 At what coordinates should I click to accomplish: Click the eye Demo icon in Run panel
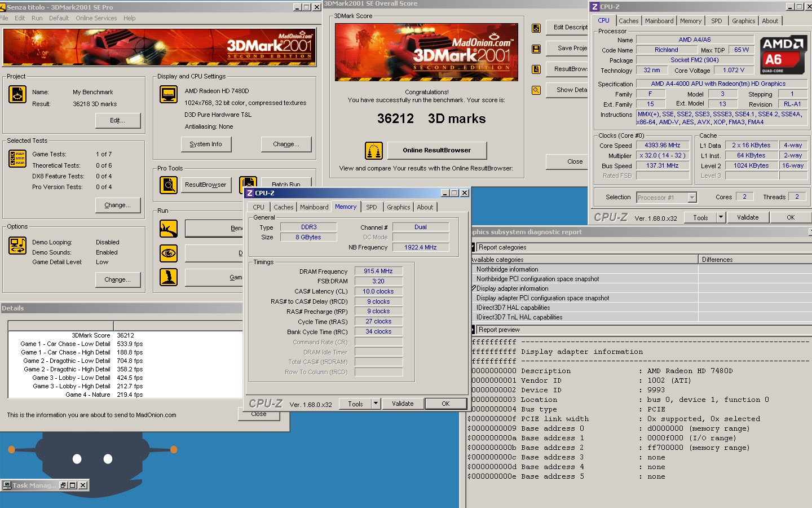169,253
